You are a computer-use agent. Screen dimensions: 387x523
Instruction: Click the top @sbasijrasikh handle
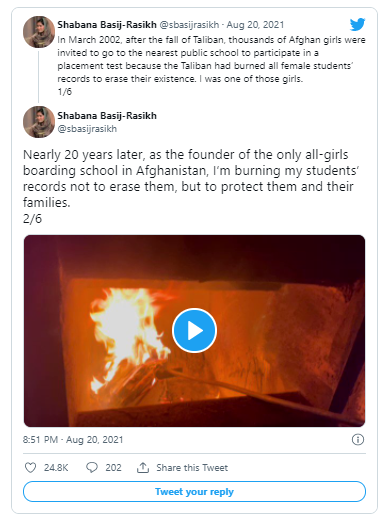(x=189, y=25)
